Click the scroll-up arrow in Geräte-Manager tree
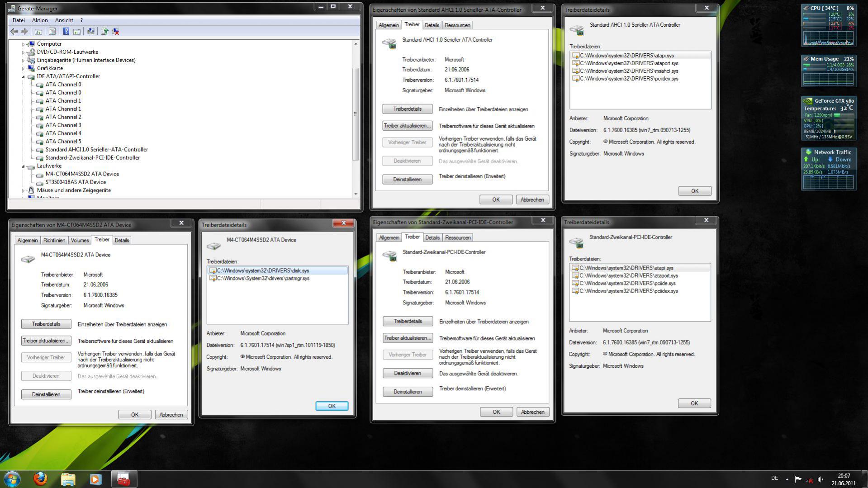The height and width of the screenshot is (488, 868). [356, 44]
